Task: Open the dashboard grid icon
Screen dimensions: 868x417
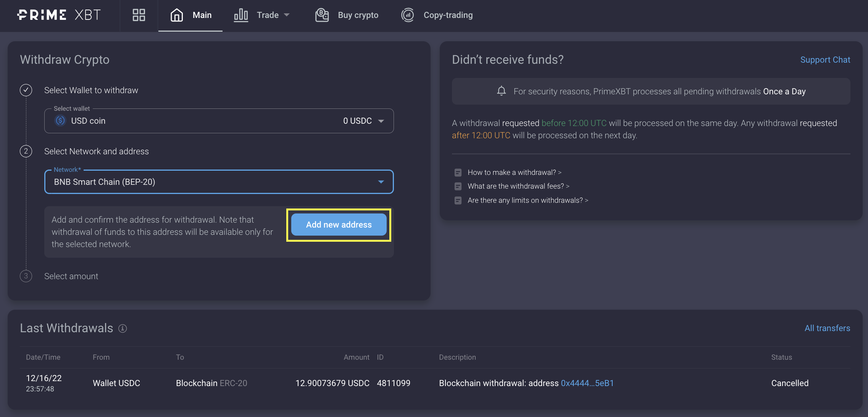Action: [139, 15]
